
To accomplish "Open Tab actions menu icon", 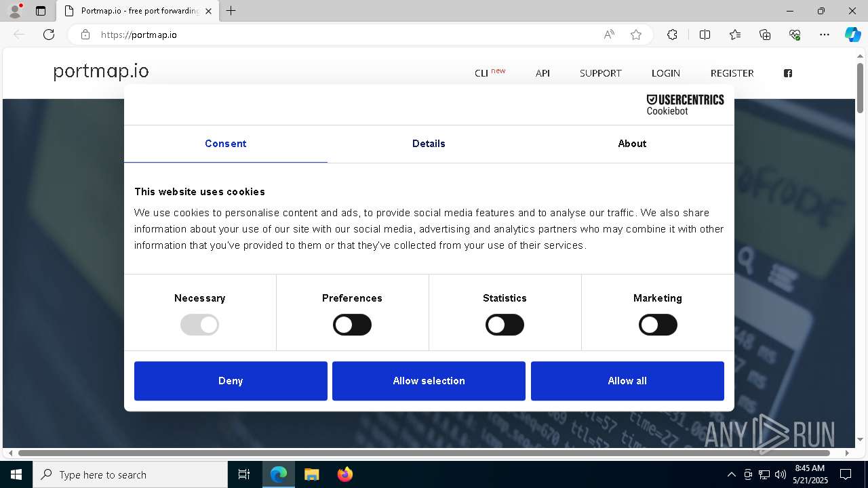I will click(x=41, y=11).
